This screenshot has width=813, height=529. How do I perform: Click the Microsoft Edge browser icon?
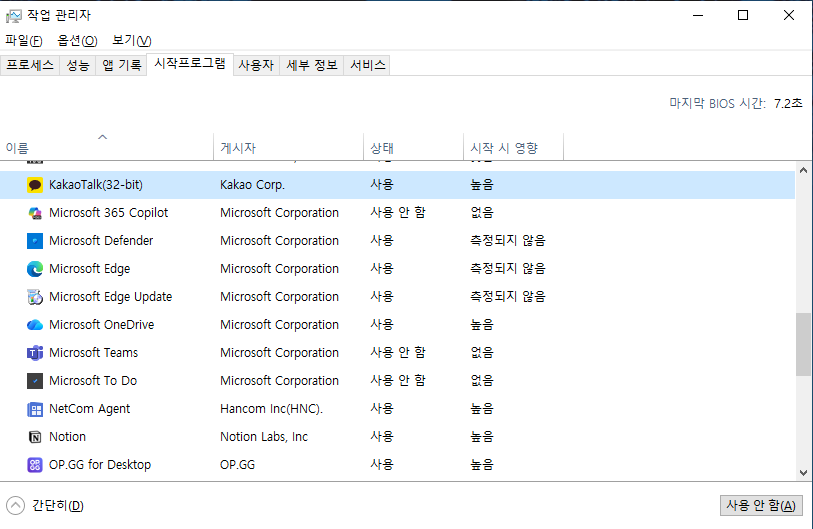pyautogui.click(x=35, y=269)
